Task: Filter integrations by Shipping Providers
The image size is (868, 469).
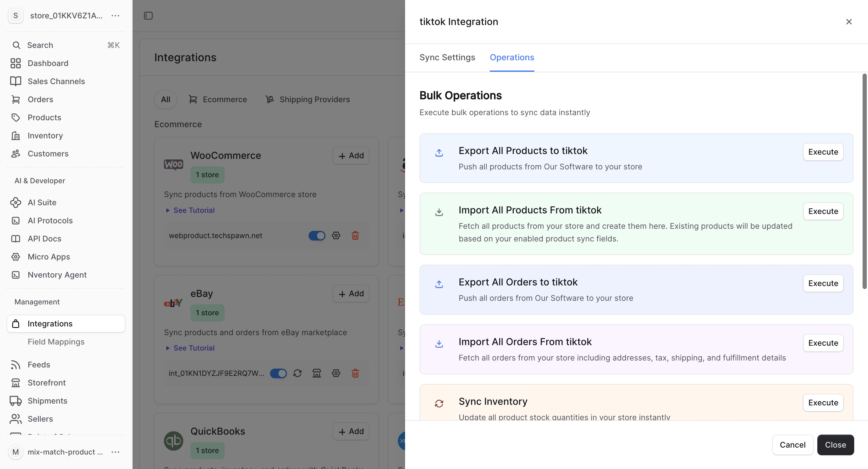Action: pyautogui.click(x=308, y=99)
